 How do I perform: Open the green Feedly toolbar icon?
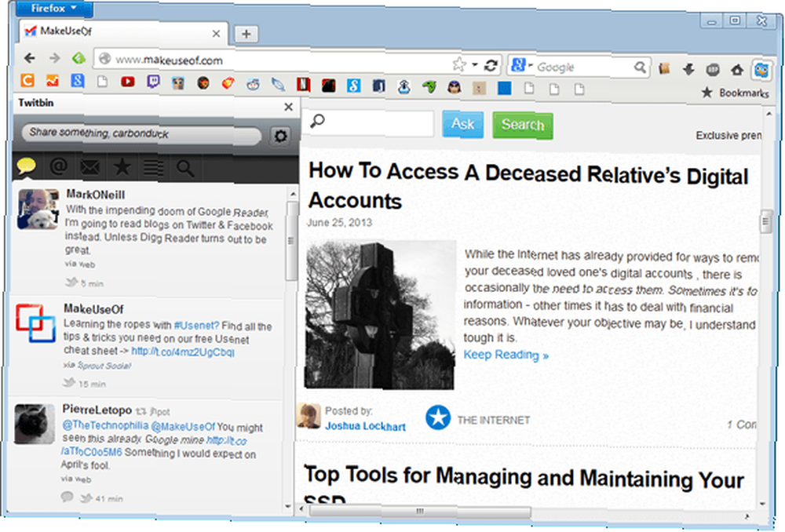[78, 58]
